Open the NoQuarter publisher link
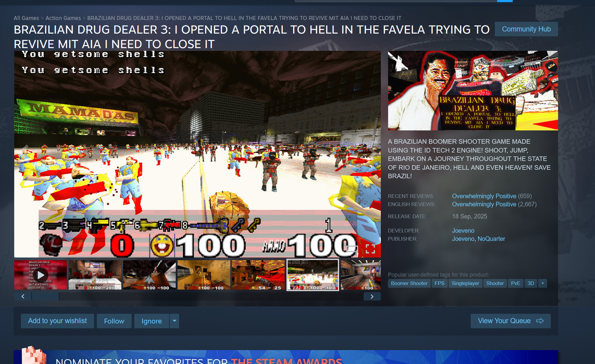This screenshot has width=595, height=364. pos(491,239)
